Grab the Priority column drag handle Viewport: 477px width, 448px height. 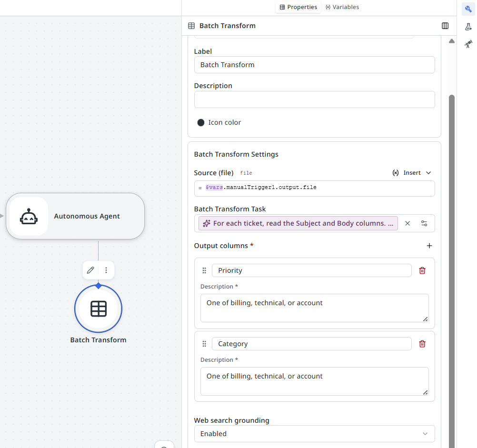coord(204,271)
